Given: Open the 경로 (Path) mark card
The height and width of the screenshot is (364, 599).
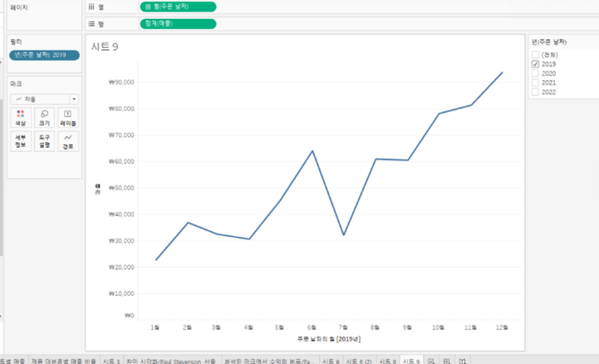Looking at the screenshot, I should tap(68, 141).
